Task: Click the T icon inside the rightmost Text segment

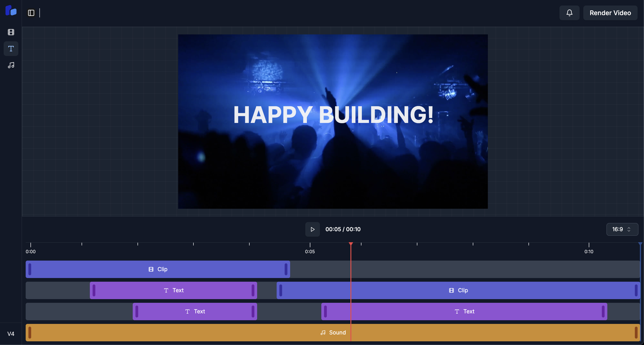Action: click(x=457, y=311)
